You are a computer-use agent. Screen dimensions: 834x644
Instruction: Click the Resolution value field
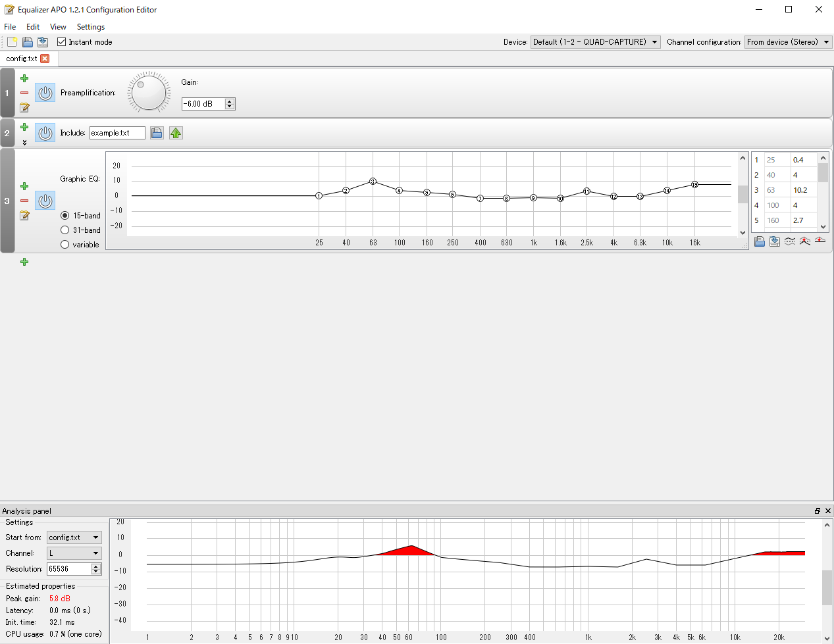[x=69, y=569]
